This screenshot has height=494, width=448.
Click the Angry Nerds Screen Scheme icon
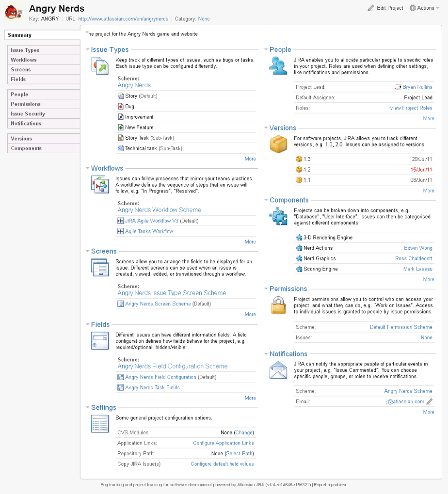point(120,303)
